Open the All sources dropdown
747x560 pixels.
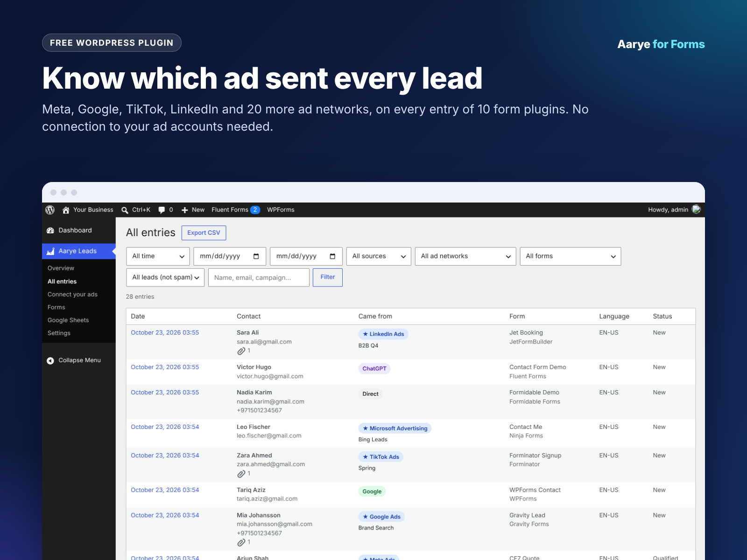point(379,256)
